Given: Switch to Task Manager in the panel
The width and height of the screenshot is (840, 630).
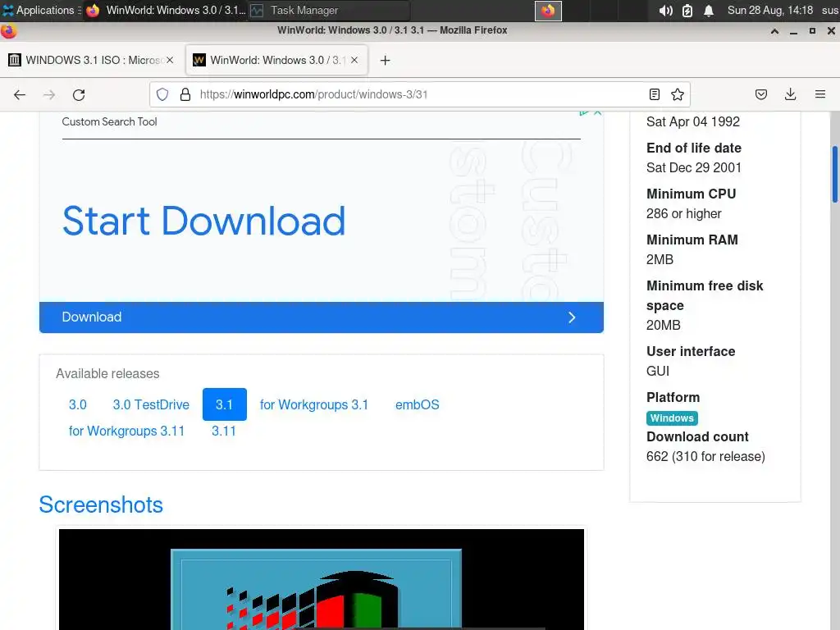Looking at the screenshot, I should pos(328,10).
